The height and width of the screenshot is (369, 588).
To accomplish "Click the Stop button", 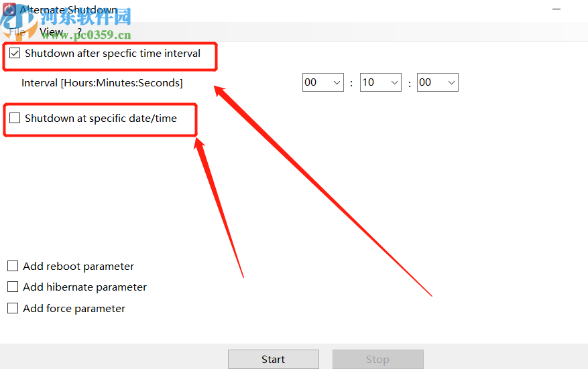I will (377, 359).
